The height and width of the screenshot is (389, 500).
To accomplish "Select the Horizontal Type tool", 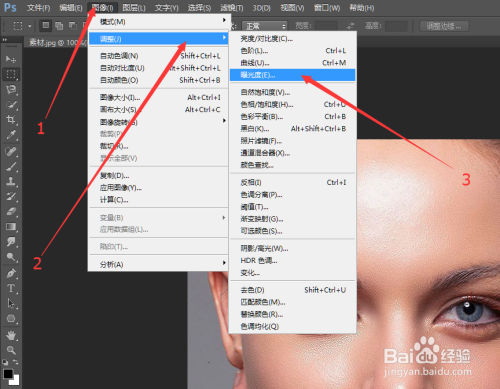I will pyautogui.click(x=11, y=288).
